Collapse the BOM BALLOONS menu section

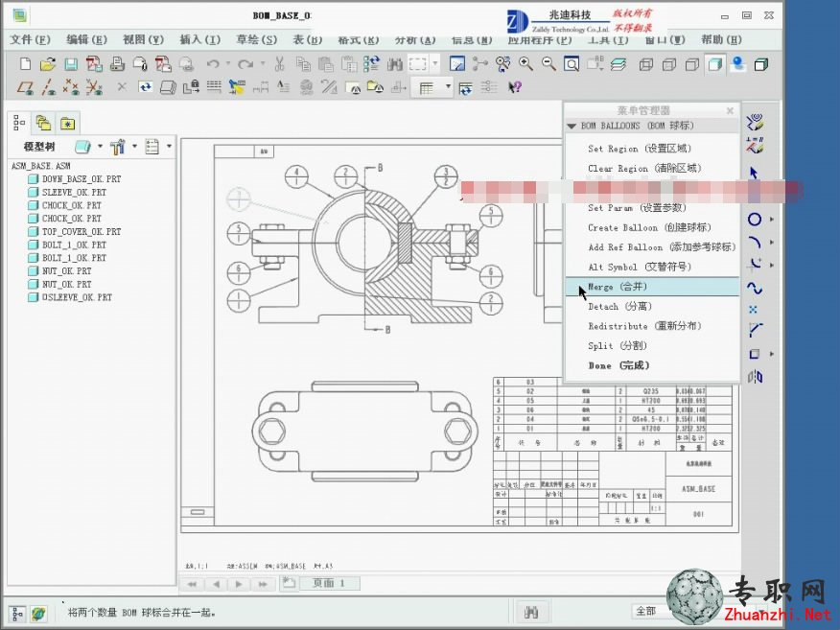[x=572, y=126]
